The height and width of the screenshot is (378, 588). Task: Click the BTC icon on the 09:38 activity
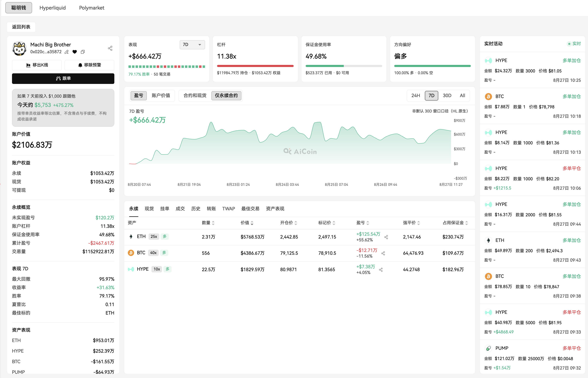[488, 276]
